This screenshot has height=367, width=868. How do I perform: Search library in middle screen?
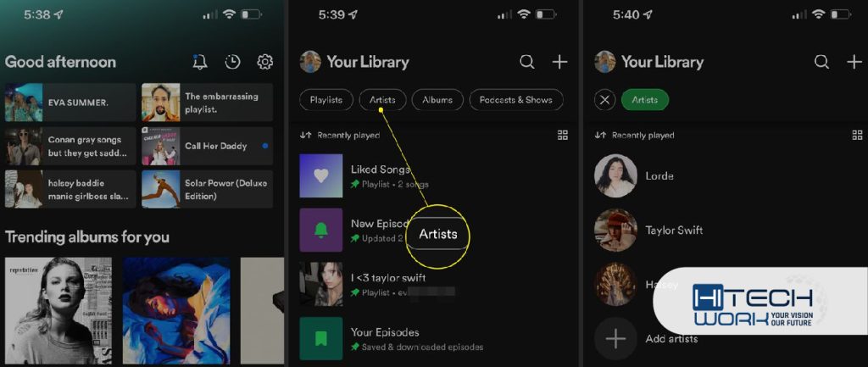coord(527,62)
